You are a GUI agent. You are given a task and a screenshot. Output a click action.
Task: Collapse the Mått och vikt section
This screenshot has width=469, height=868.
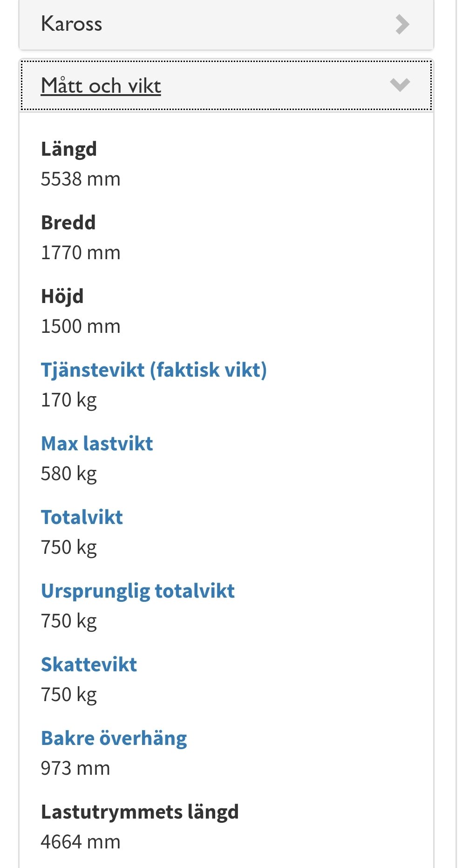click(101, 86)
